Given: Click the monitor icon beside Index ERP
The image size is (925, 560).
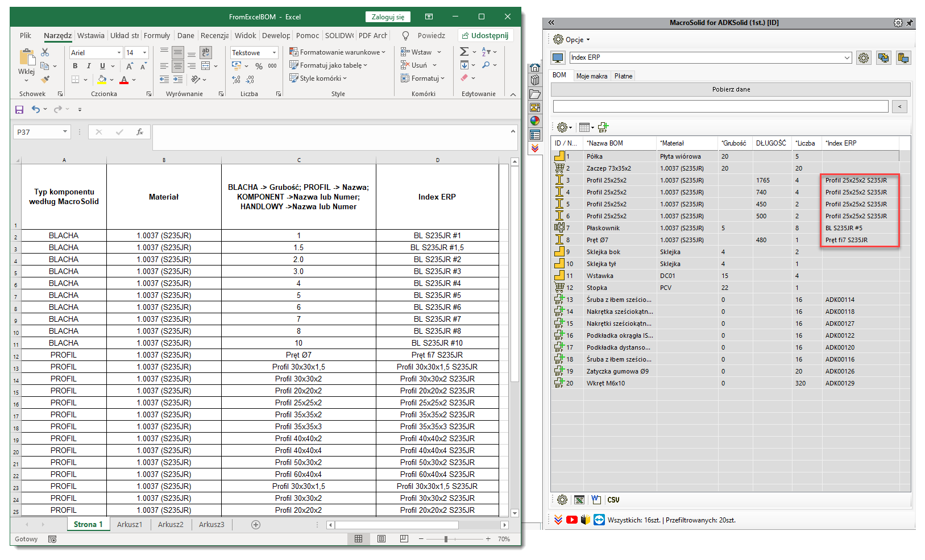Looking at the screenshot, I should coord(558,58).
